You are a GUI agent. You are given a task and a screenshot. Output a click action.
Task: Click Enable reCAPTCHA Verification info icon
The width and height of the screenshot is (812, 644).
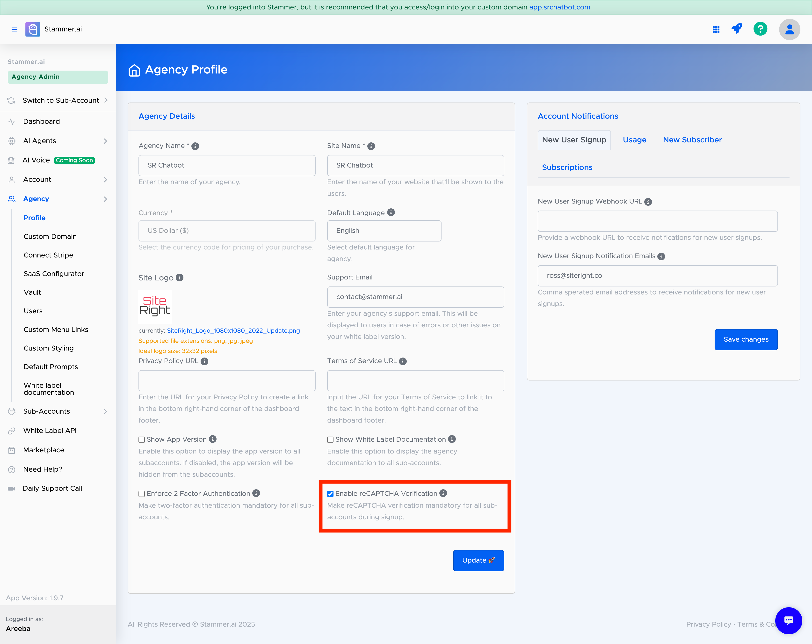443,493
